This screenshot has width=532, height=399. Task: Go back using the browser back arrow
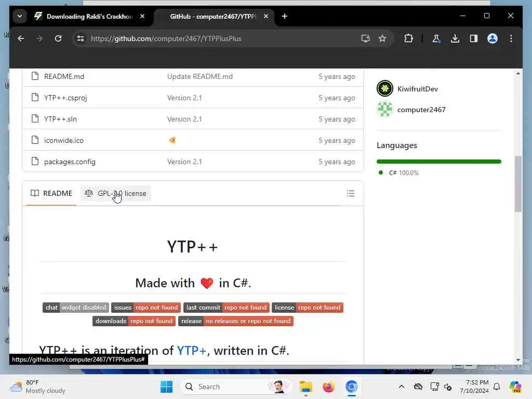click(21, 38)
